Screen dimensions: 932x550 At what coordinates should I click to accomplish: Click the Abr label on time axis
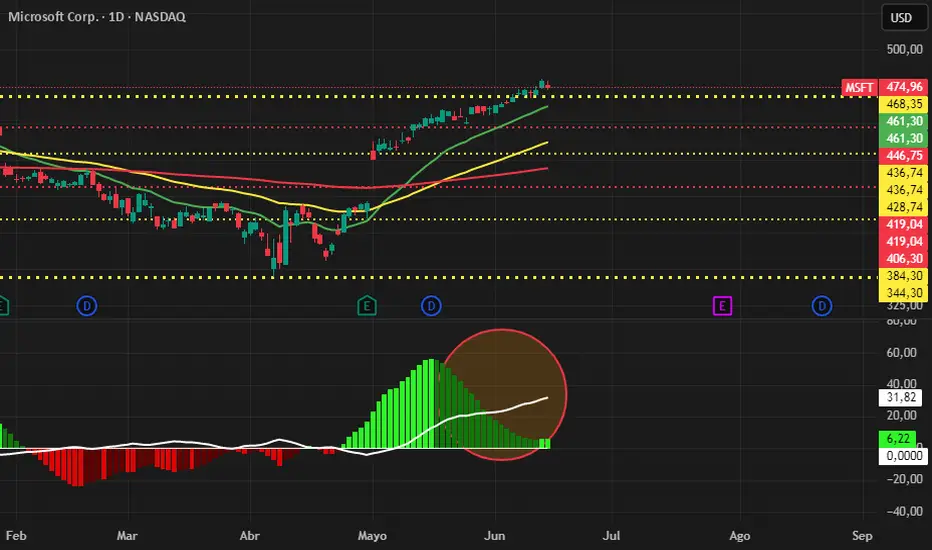click(250, 536)
